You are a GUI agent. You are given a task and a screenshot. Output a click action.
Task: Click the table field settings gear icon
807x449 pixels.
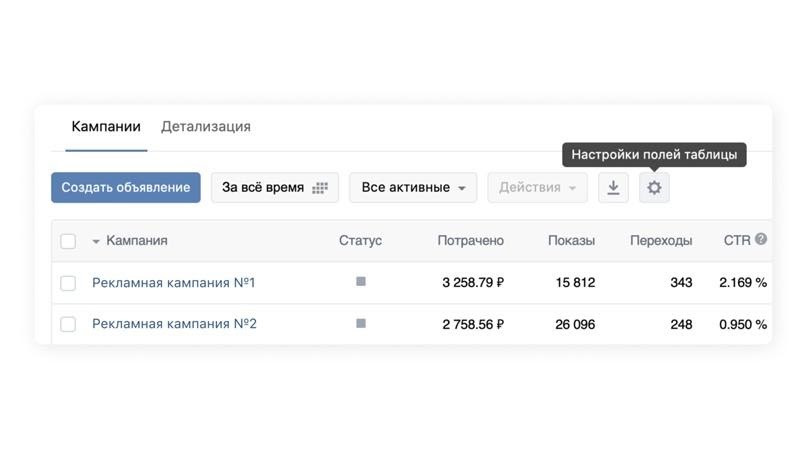pos(654,188)
